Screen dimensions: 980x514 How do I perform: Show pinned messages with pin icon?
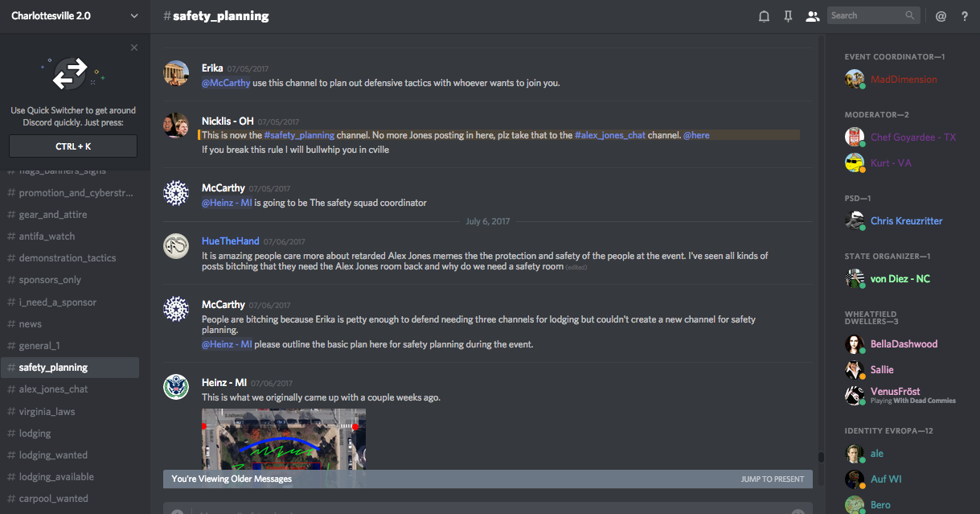[788, 16]
